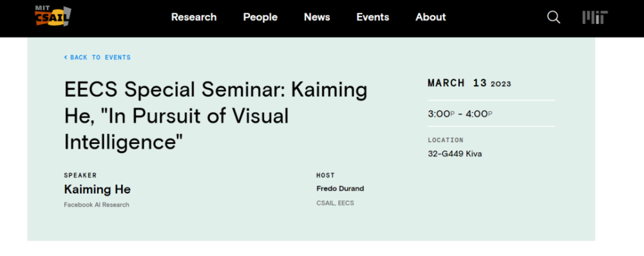Click location 32-G449 Kiva
Image resolution: width=644 pixels, height=256 pixels.
click(x=455, y=154)
